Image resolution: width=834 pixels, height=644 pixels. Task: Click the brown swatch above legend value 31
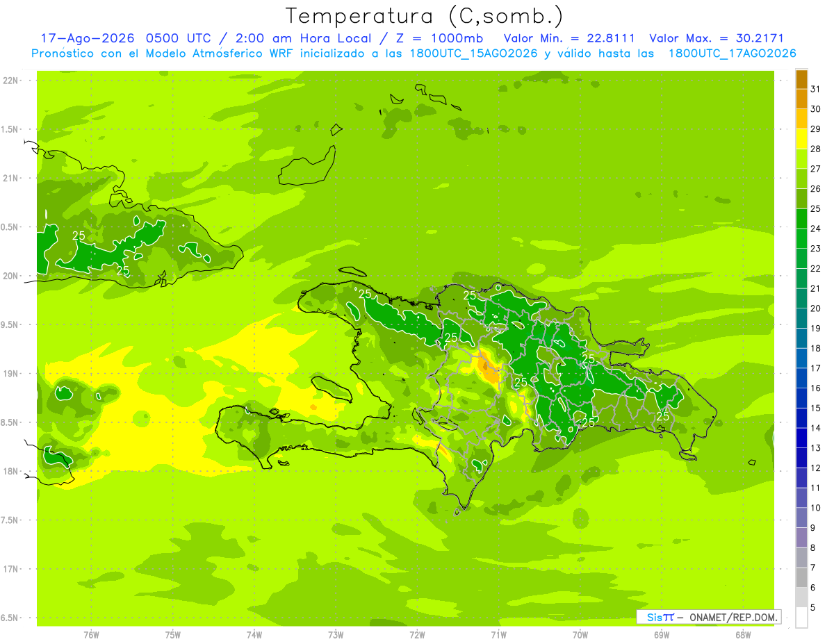tap(801, 79)
